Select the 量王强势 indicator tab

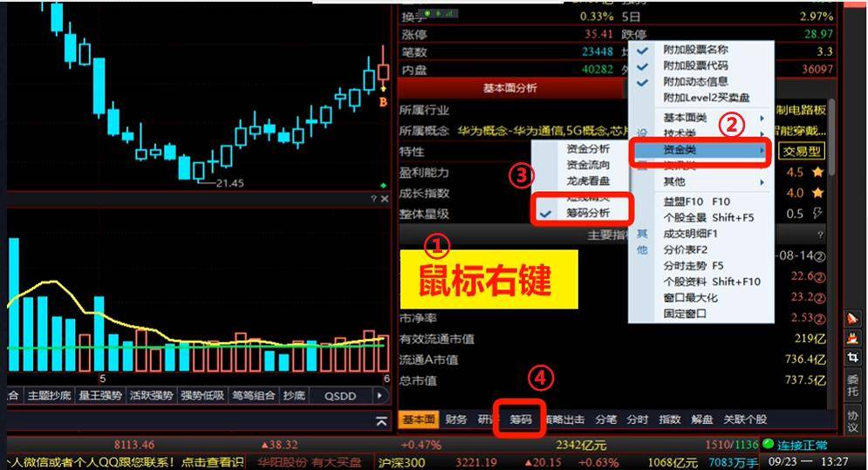coord(100,396)
